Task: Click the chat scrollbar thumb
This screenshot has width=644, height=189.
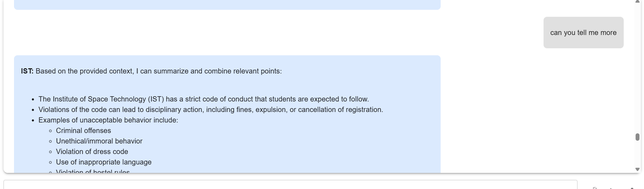Action: click(637, 137)
